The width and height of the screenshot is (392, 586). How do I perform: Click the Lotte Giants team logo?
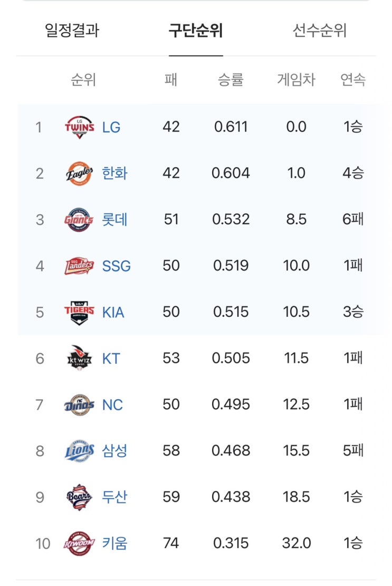pos(80,220)
